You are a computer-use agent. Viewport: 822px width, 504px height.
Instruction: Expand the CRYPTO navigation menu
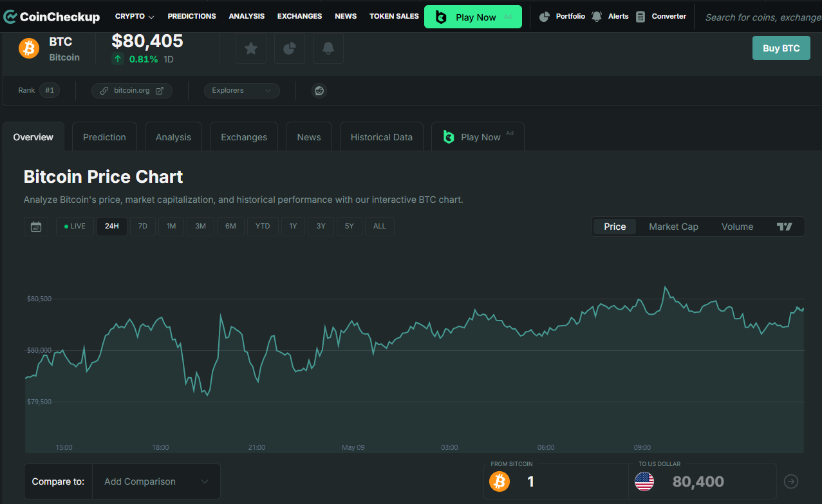pyautogui.click(x=135, y=17)
